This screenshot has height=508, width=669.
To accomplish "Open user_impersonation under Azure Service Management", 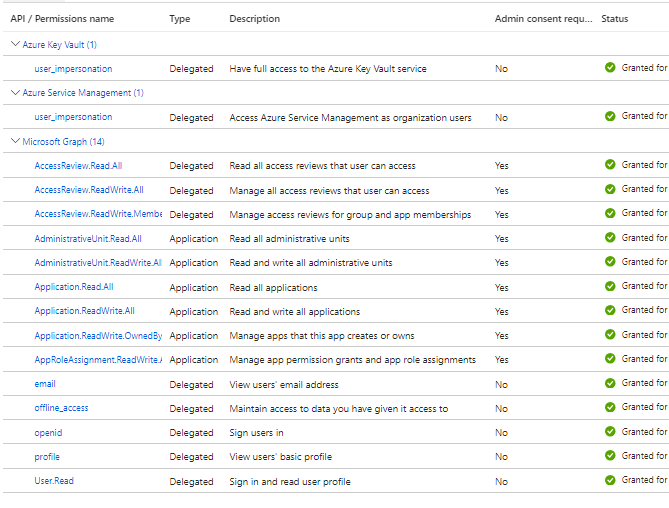I will point(73,117).
